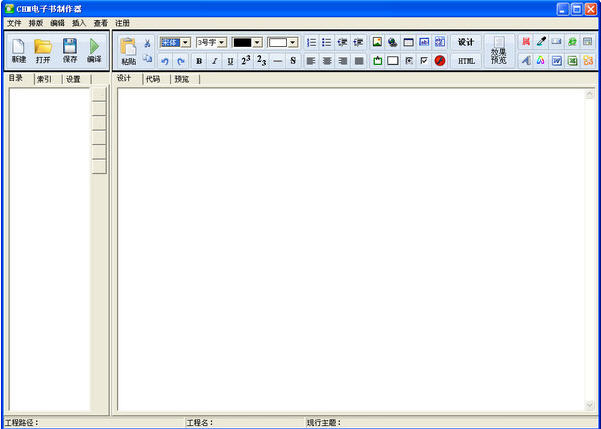
Task: Open the 文件 menu
Action: (x=14, y=23)
